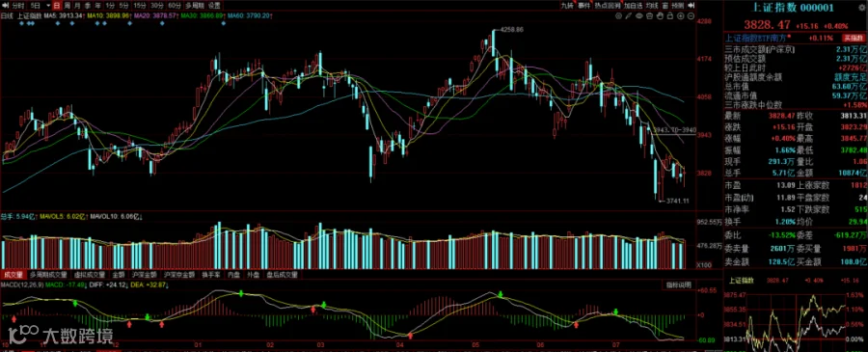Toggle the 九转 indicator button

[567, 6]
